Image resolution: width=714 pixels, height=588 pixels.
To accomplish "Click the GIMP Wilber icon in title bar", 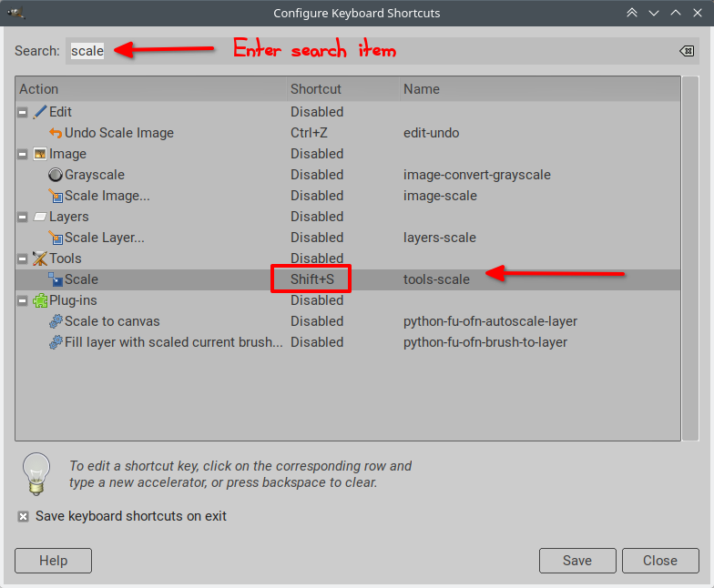I will coord(16,13).
